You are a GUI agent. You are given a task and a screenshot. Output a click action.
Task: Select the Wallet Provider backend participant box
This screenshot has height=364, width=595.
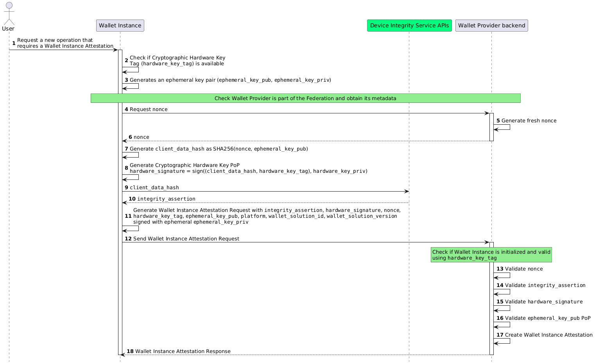click(491, 25)
